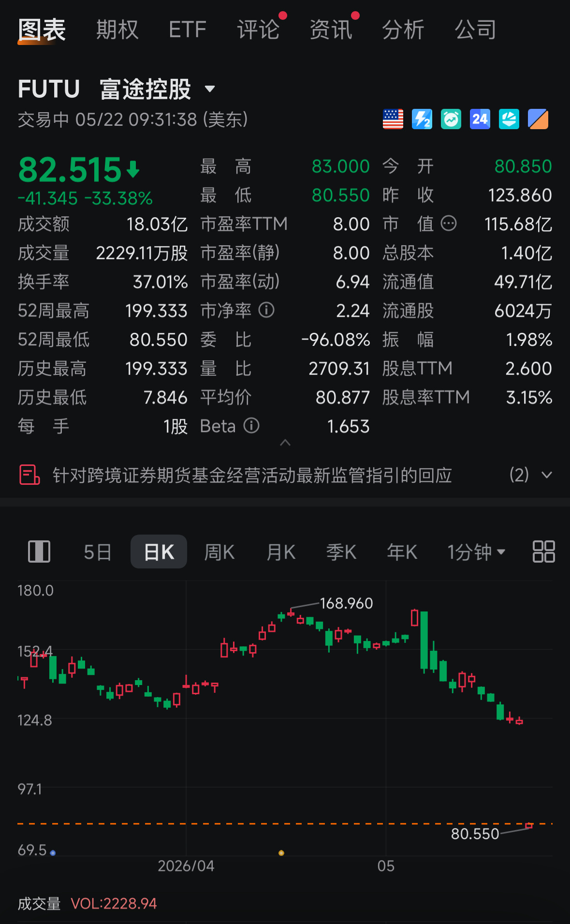Tap the 历史最低 value 7.846
Viewport: 570px width, 924px height.
pos(165,397)
